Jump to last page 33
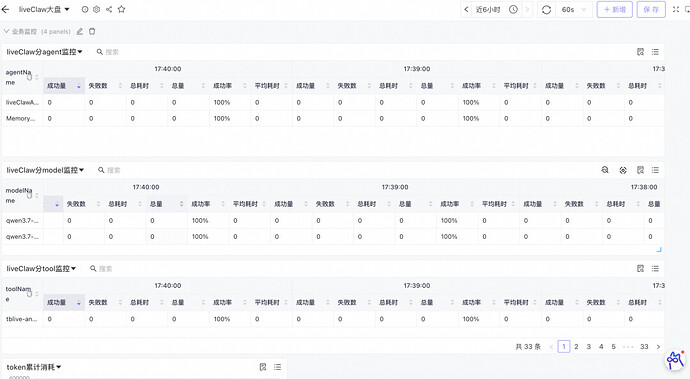The image size is (690, 379). click(x=644, y=346)
